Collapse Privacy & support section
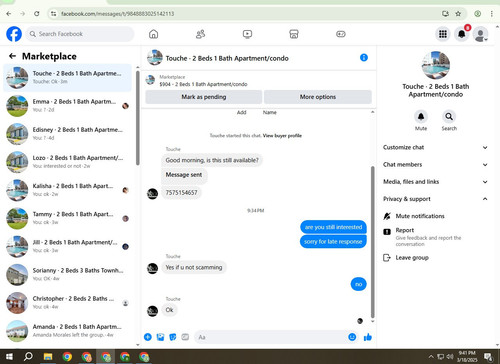 tap(435, 199)
